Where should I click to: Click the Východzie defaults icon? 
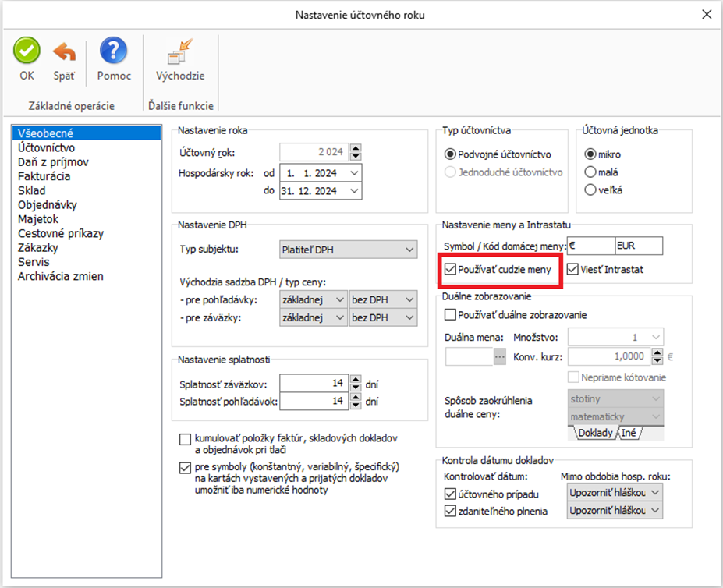coord(180,53)
